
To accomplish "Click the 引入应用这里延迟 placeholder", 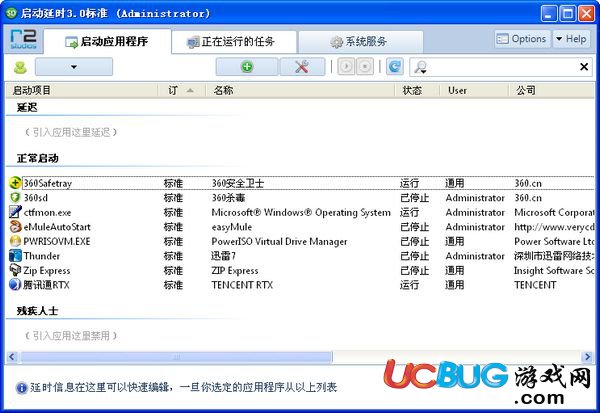I will point(71,132).
